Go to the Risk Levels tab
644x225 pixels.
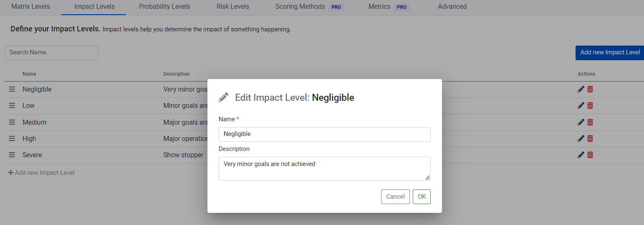tap(232, 7)
